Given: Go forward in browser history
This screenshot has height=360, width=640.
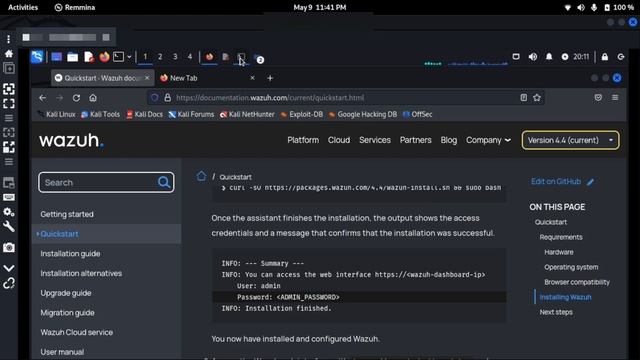Looking at the screenshot, I should [60, 98].
